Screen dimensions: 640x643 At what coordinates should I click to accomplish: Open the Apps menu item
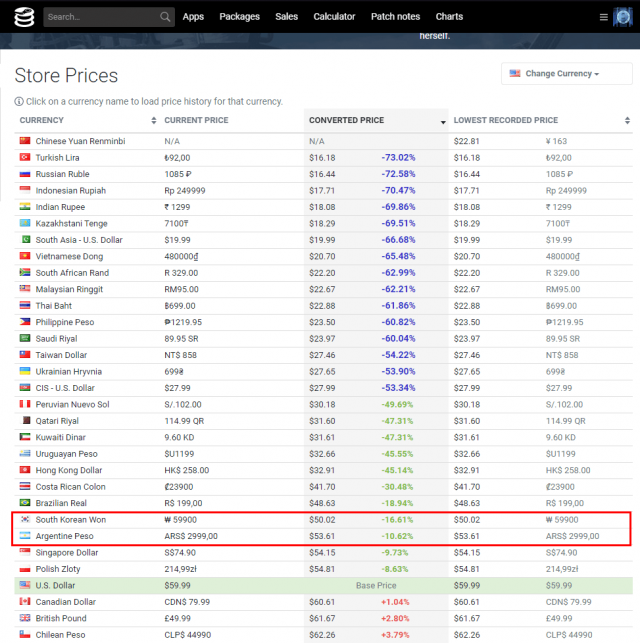[x=193, y=16]
